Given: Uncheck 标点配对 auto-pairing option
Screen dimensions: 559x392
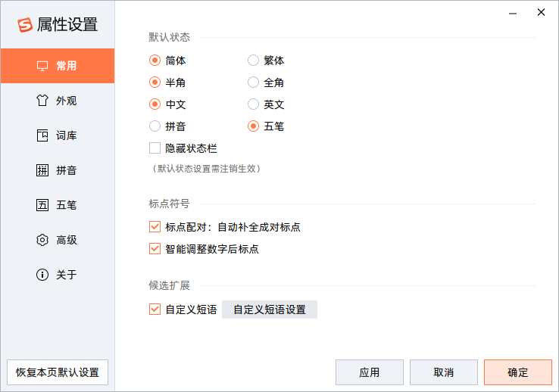Looking at the screenshot, I should (155, 226).
